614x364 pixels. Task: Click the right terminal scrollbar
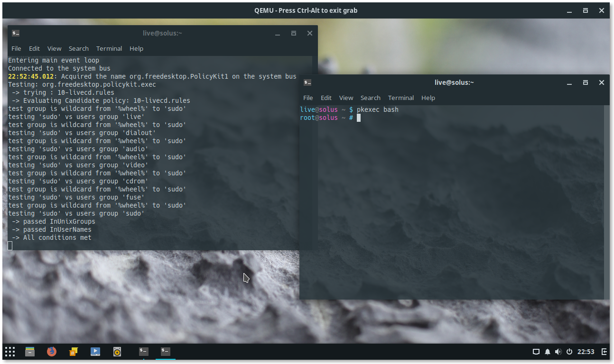[607, 202]
